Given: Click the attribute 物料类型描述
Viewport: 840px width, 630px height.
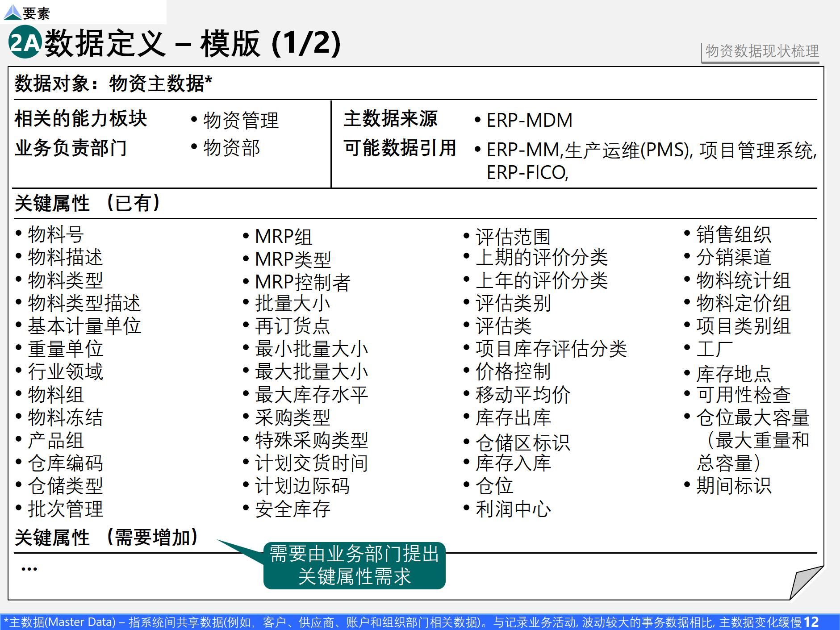Looking at the screenshot, I should [x=84, y=303].
